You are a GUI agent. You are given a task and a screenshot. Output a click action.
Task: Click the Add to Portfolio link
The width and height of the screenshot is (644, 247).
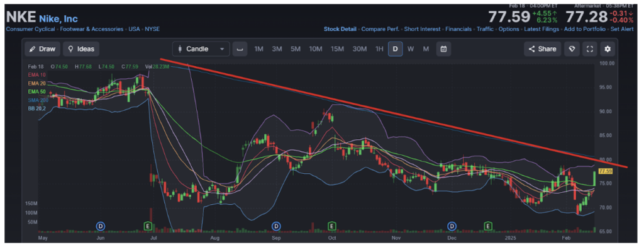584,29
